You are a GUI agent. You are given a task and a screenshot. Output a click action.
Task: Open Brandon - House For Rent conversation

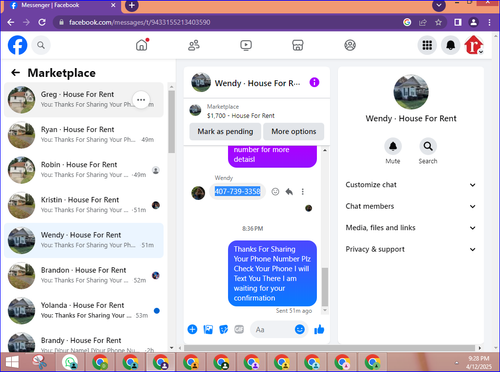(84, 275)
